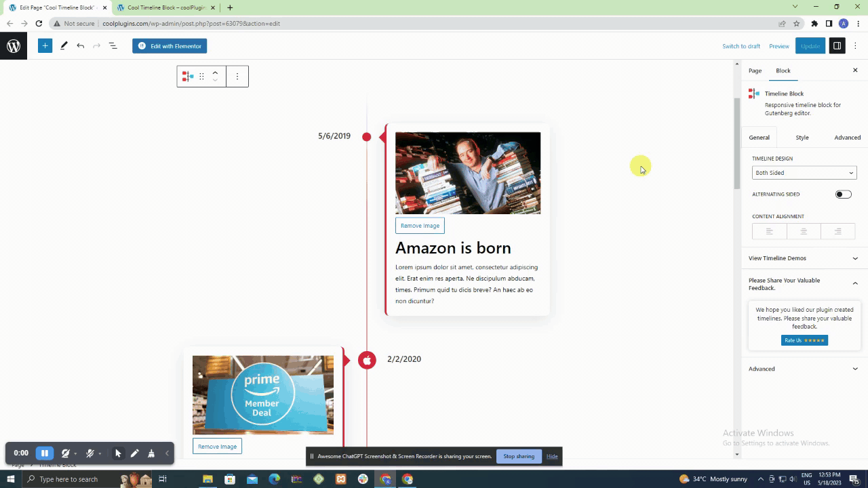
Task: Remove image under the Prime Member Deal photo
Action: [217, 447]
